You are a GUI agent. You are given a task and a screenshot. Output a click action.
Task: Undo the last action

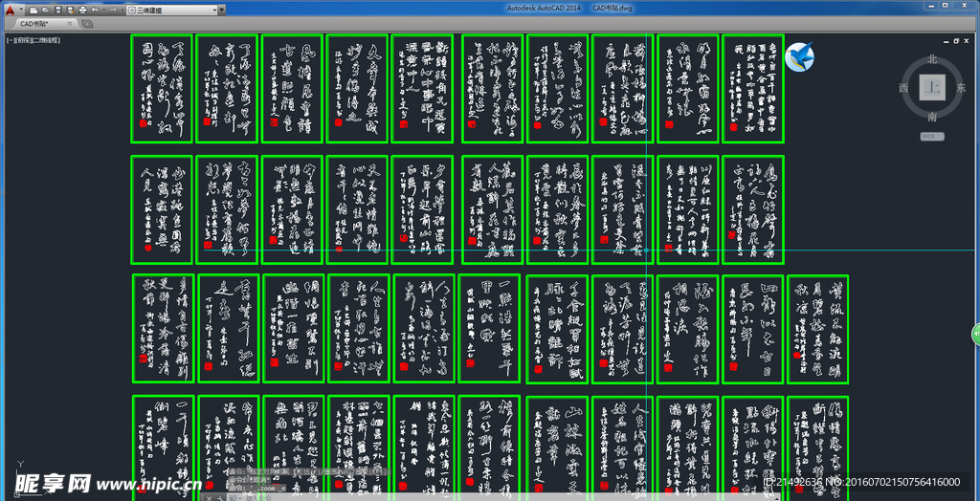pos(96,10)
